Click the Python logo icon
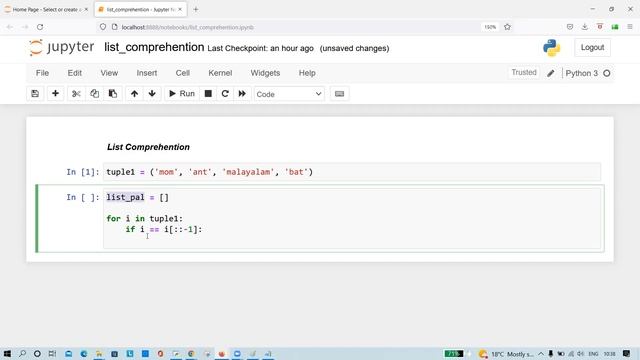 coord(551,48)
